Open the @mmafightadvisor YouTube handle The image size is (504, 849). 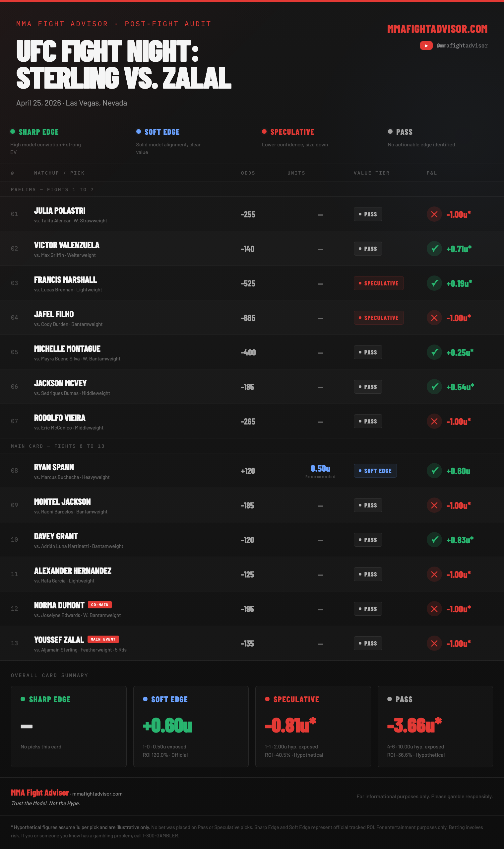coord(462,45)
